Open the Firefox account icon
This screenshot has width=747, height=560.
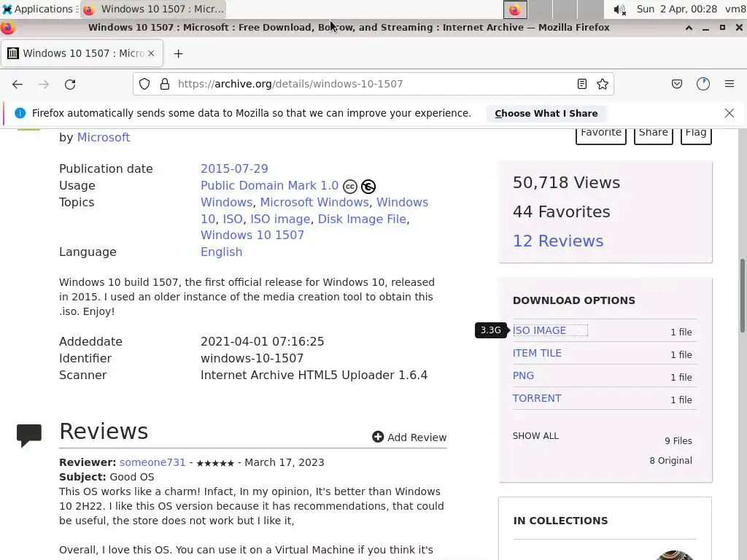[x=703, y=85]
